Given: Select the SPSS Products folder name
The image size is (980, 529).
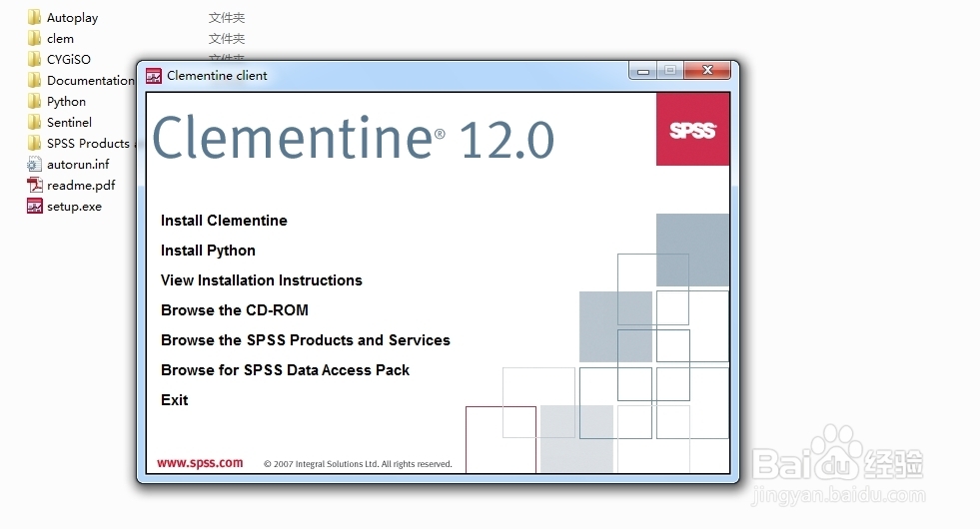Looking at the screenshot, I should tap(88, 143).
